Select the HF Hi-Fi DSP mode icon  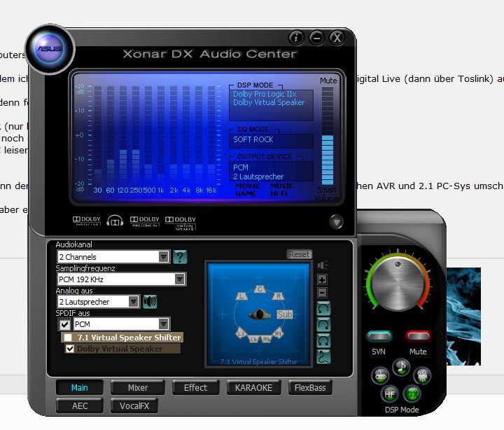click(390, 394)
